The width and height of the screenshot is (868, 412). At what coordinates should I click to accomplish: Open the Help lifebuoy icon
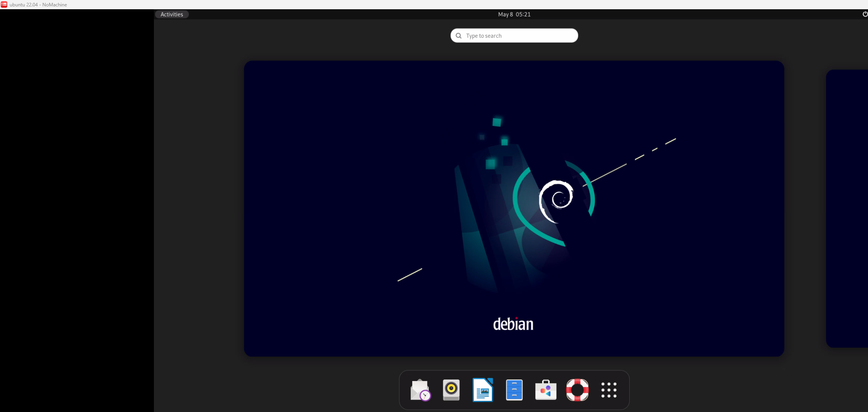[x=577, y=390]
